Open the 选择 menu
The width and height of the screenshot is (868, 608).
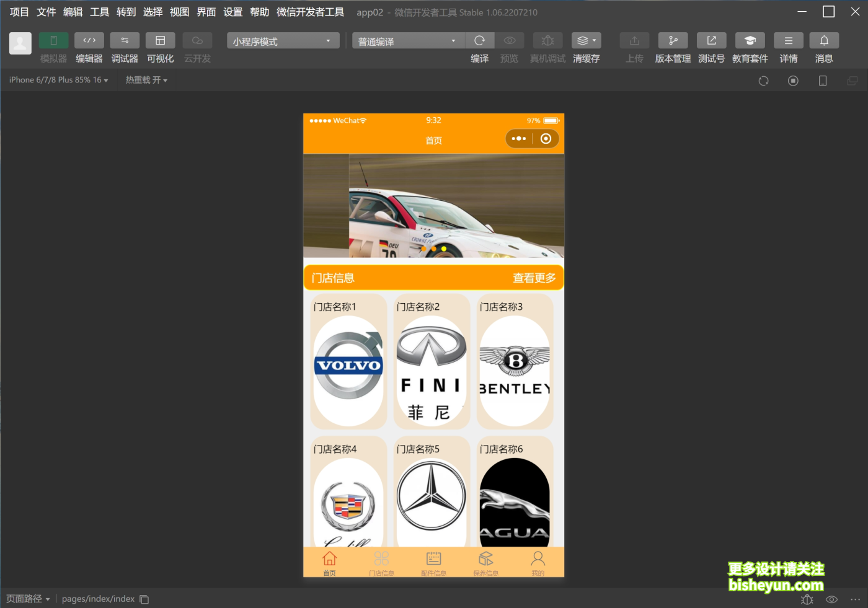point(153,12)
